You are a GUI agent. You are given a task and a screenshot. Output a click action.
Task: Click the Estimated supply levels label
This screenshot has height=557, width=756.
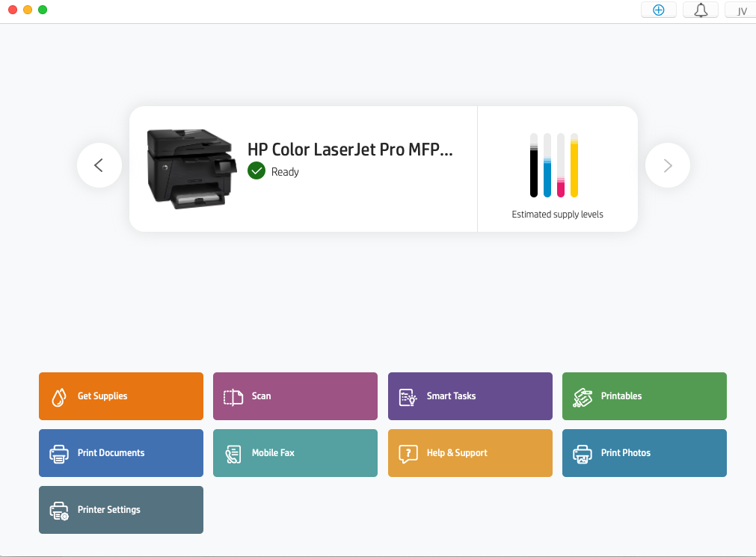[x=557, y=215]
